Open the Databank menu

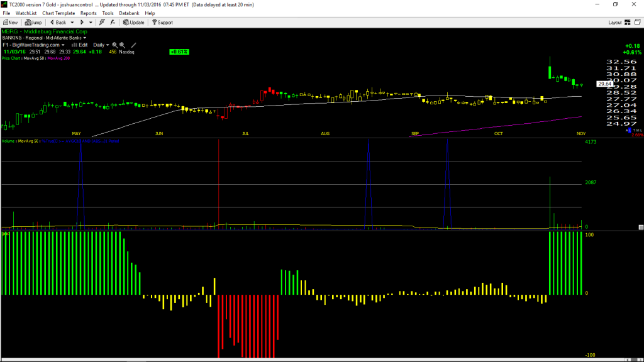pyautogui.click(x=129, y=13)
